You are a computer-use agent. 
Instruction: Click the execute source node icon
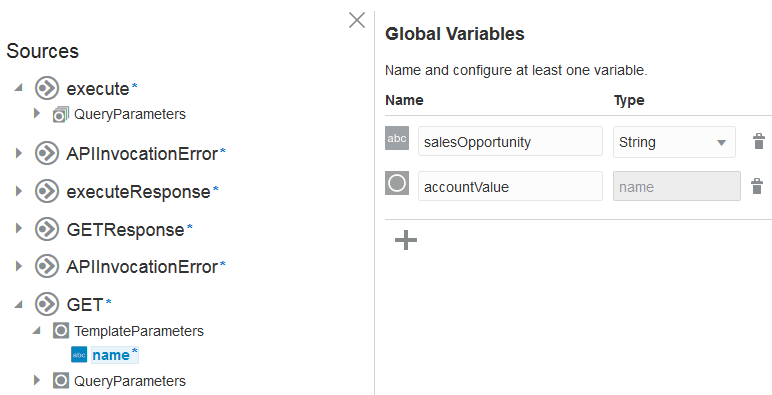click(x=47, y=89)
